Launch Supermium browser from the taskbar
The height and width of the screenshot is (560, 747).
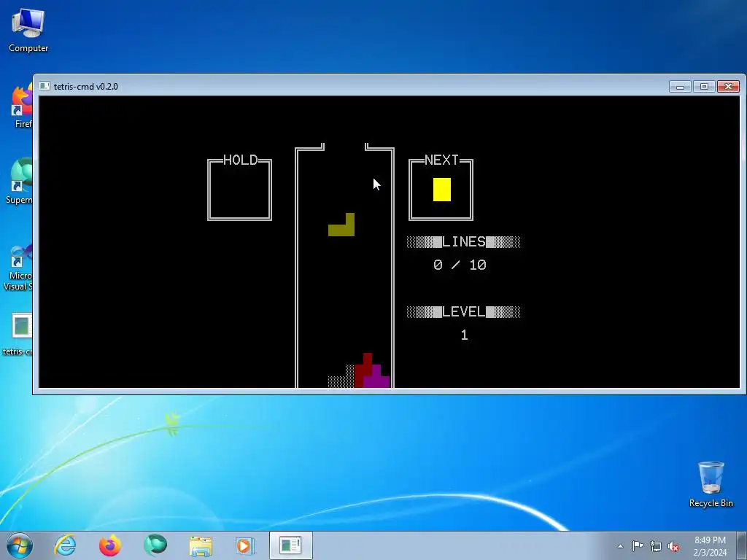pos(155,545)
